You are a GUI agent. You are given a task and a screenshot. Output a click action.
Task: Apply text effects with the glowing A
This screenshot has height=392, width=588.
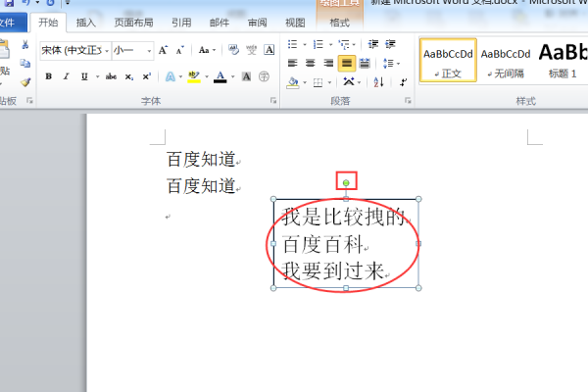pyautogui.click(x=171, y=76)
